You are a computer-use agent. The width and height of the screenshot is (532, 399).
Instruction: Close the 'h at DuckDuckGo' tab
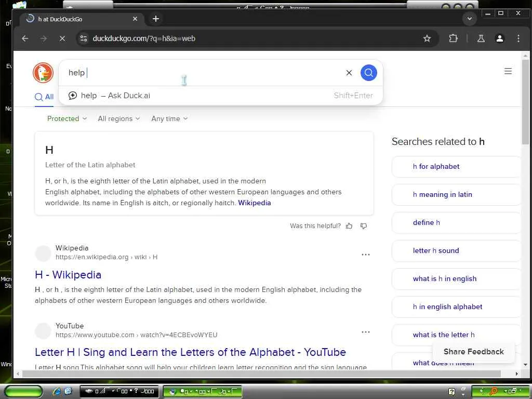(135, 19)
